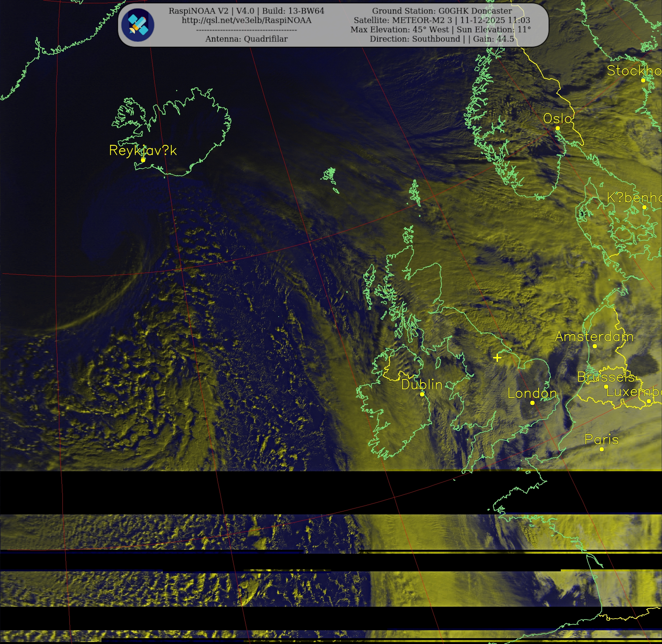Open the qsl.net RaspiNOAA URL text

(x=246, y=20)
